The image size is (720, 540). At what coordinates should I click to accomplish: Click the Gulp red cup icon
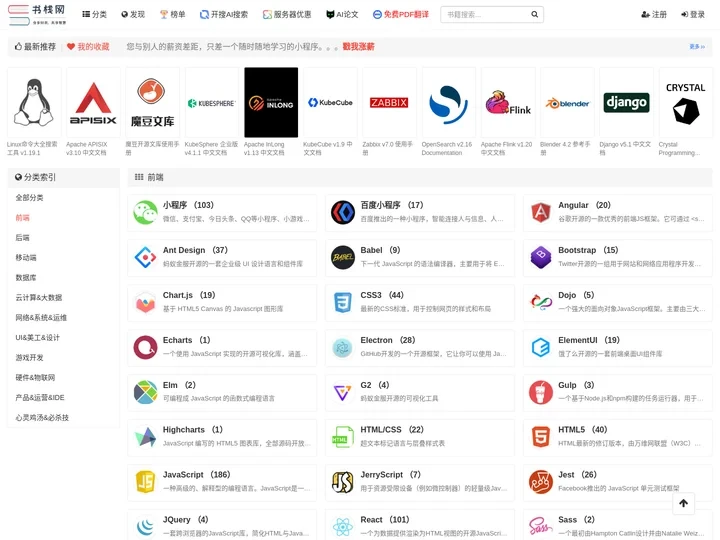(x=541, y=392)
